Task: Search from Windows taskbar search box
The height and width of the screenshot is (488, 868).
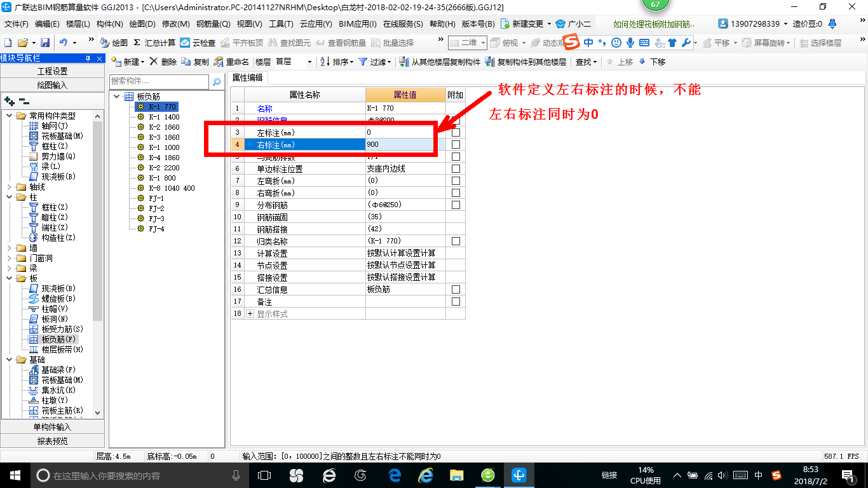Action: tap(140, 475)
